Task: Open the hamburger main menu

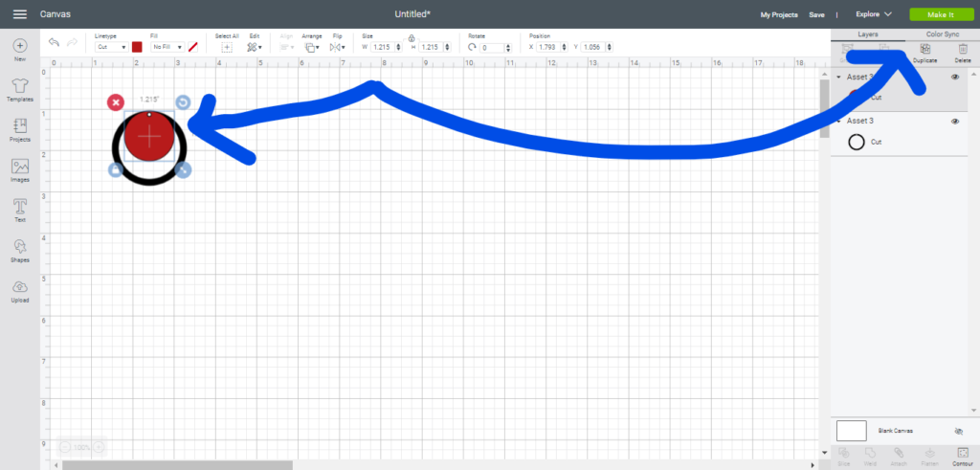Action: (x=19, y=14)
